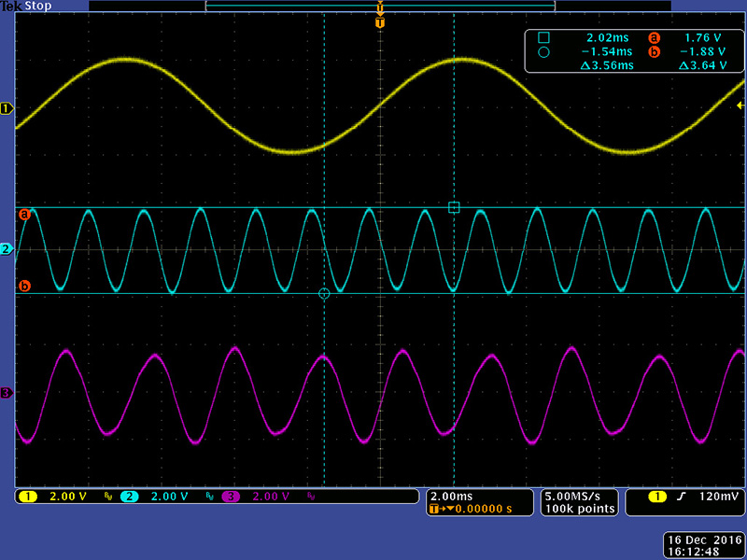The width and height of the screenshot is (747, 560).
Task: Open the 5.00MS/s sample rate readout
Action: point(581,502)
